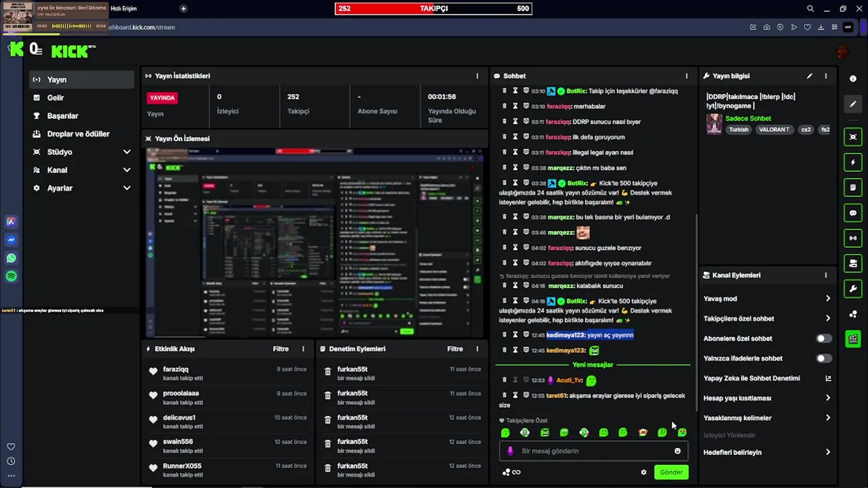Delete taret61's chat message with trash icon
The width and height of the screenshot is (868, 488).
coord(504,395)
